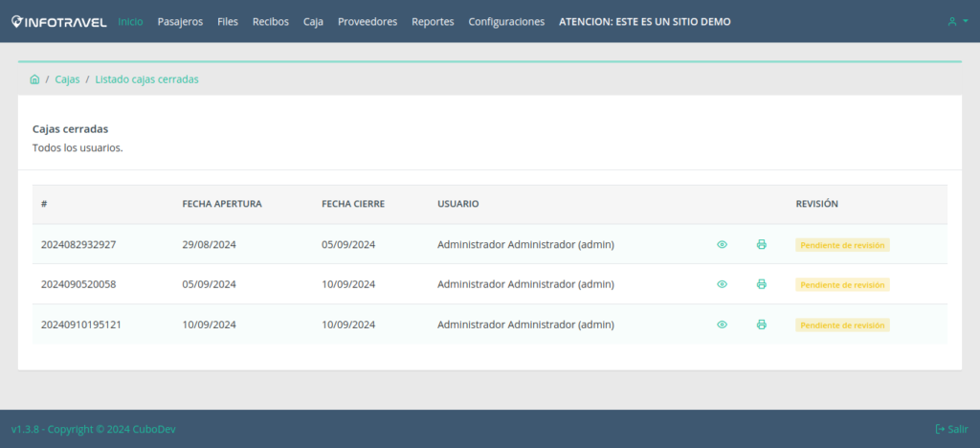This screenshot has width=980, height=448.
Task: Select Inicio in the top navigation
Action: (x=130, y=21)
